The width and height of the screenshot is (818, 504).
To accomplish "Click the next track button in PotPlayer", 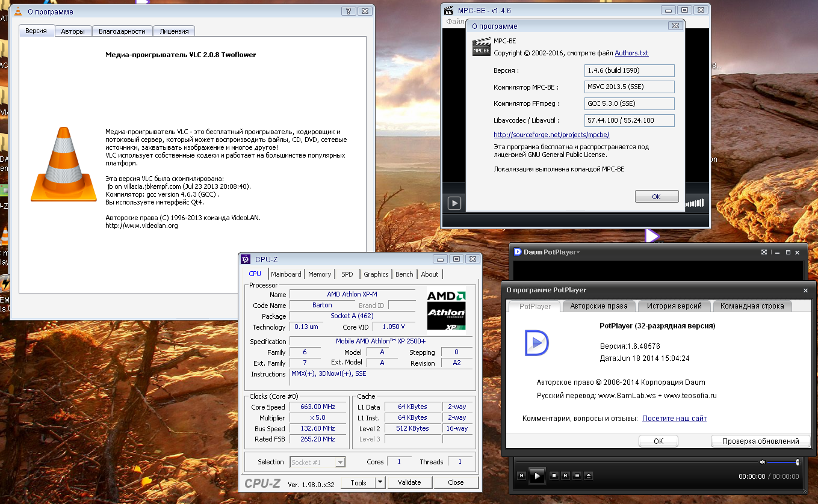I will (x=566, y=476).
